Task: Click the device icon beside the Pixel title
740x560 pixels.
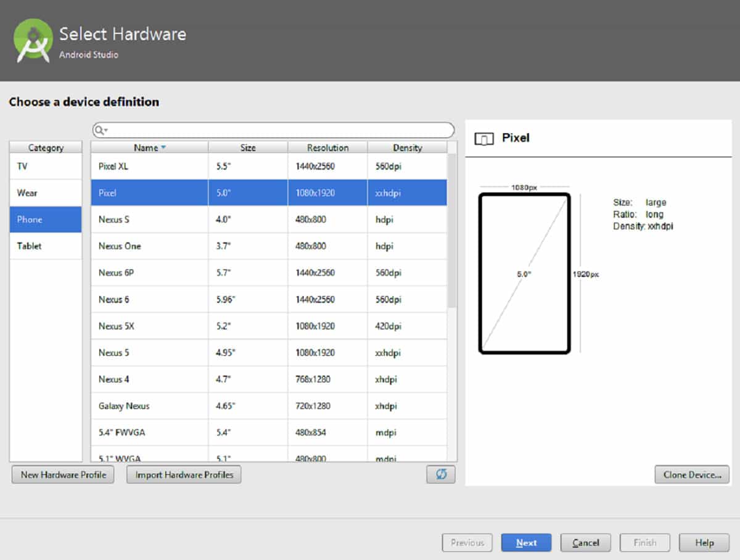Action: pyautogui.click(x=484, y=139)
